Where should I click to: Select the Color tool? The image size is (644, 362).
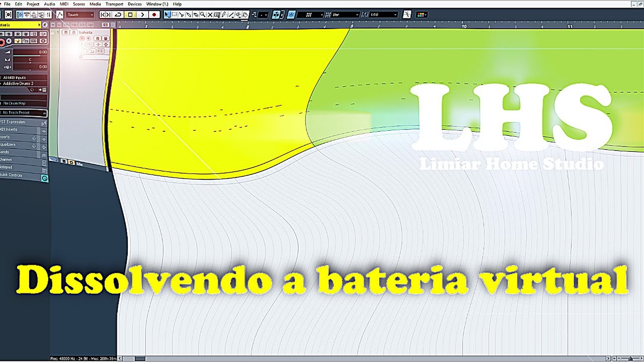pos(245,15)
